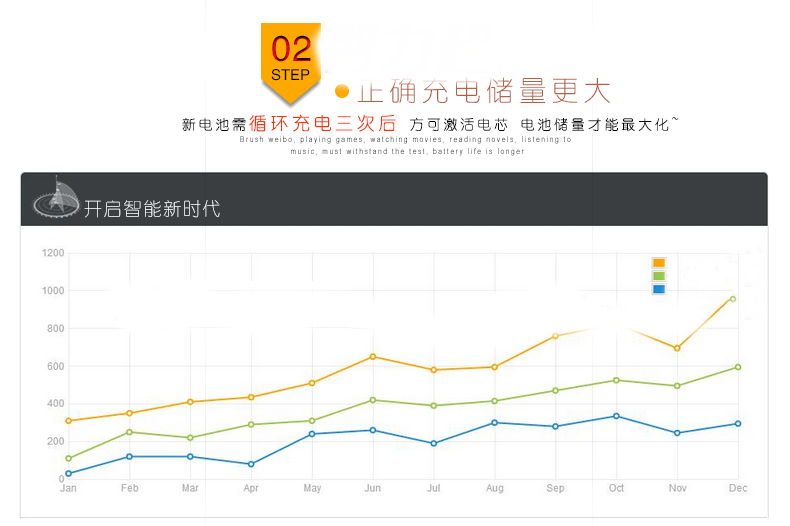
Task: Click the 400 value on the y-axis
Action: (56, 404)
